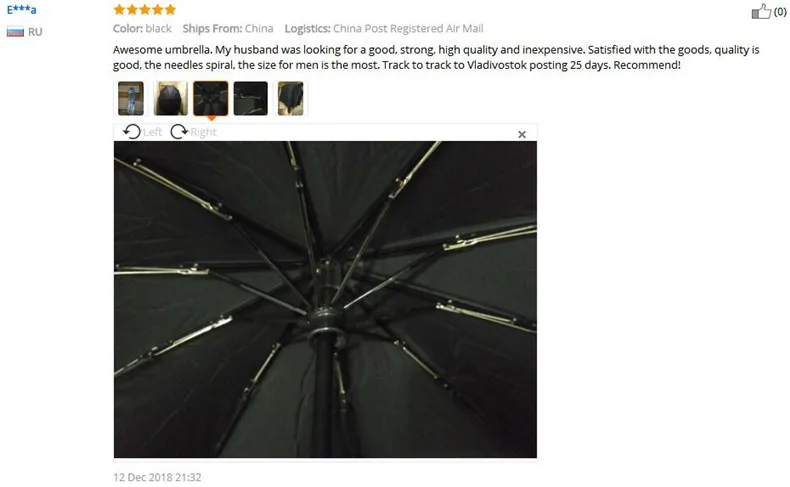Open the first review thumbnail of packaged umbrella
This screenshot has width=790, height=487.
(x=130, y=98)
